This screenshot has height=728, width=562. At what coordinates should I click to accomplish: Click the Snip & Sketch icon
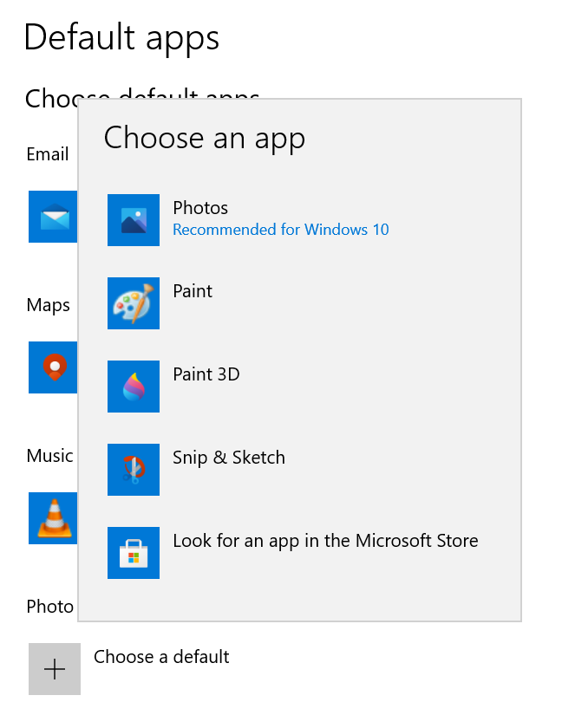point(134,470)
